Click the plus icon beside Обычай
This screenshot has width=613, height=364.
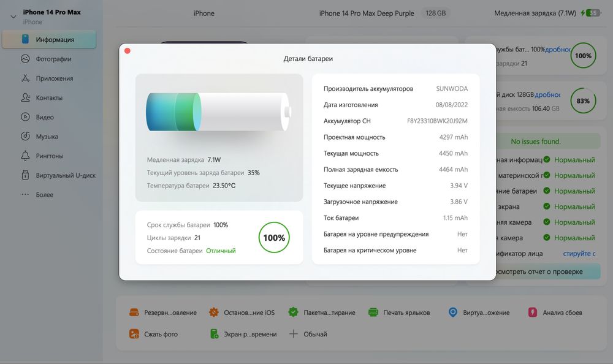click(x=294, y=333)
